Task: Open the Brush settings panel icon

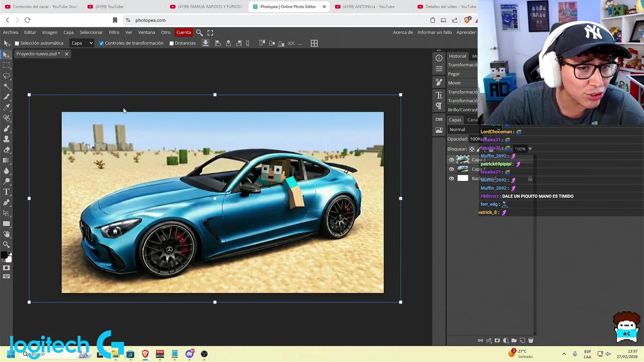Action: click(x=439, y=82)
